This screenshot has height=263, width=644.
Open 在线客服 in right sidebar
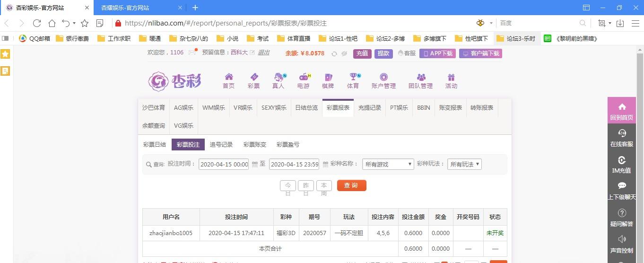[x=622, y=138]
